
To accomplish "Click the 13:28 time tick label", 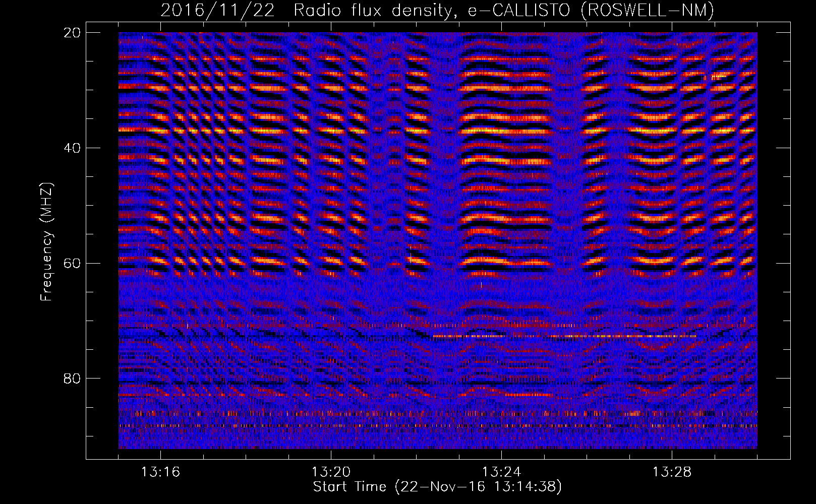I will pyautogui.click(x=672, y=472).
